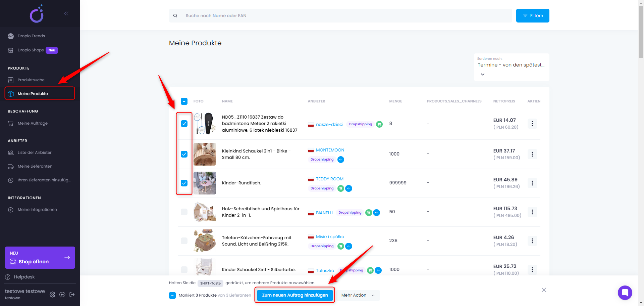Screen dimensions: 644x306
Task: Open actions menu for Holz-Schreibtisch und Spielhaus
Action: [x=532, y=212]
